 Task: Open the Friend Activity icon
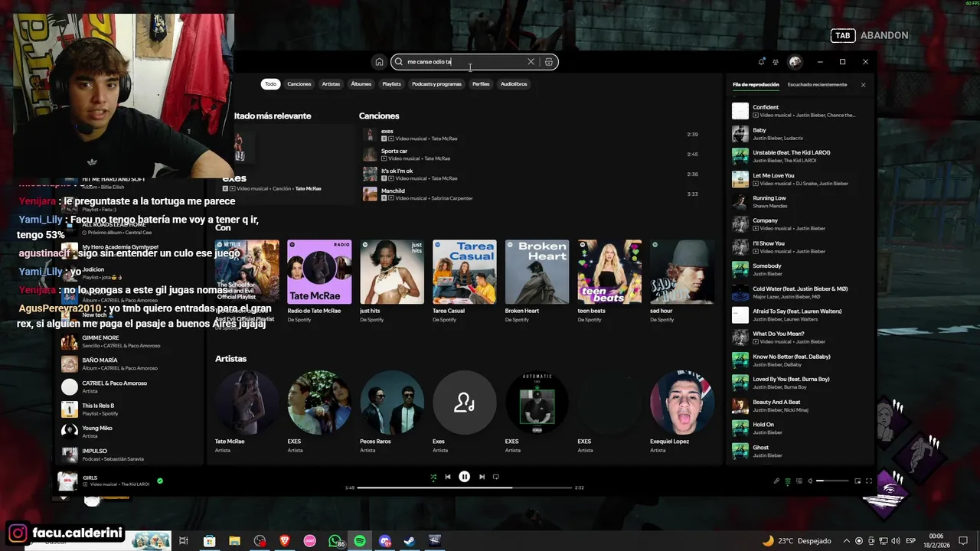[x=776, y=62]
